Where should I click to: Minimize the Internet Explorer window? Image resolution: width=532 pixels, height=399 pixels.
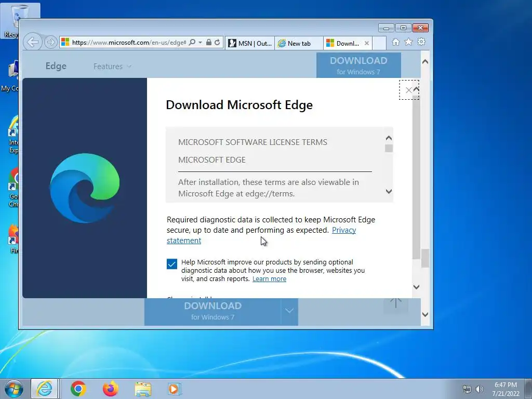point(386,28)
